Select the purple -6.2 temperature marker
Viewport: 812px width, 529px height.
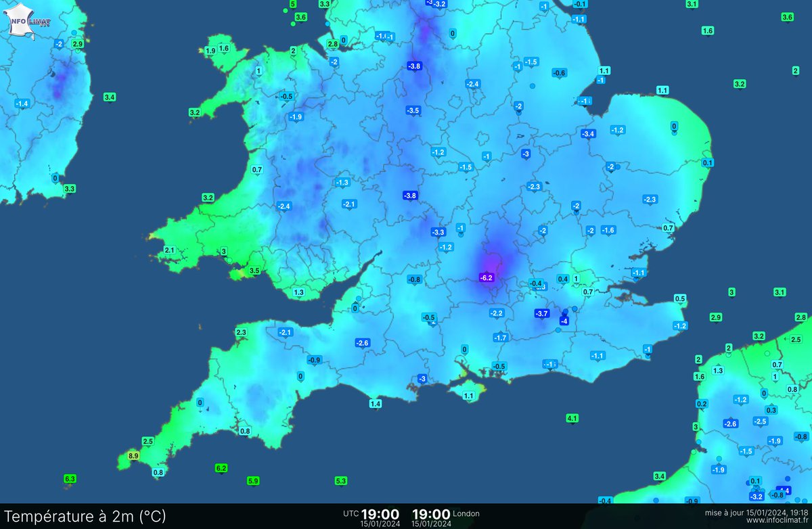[x=486, y=277]
